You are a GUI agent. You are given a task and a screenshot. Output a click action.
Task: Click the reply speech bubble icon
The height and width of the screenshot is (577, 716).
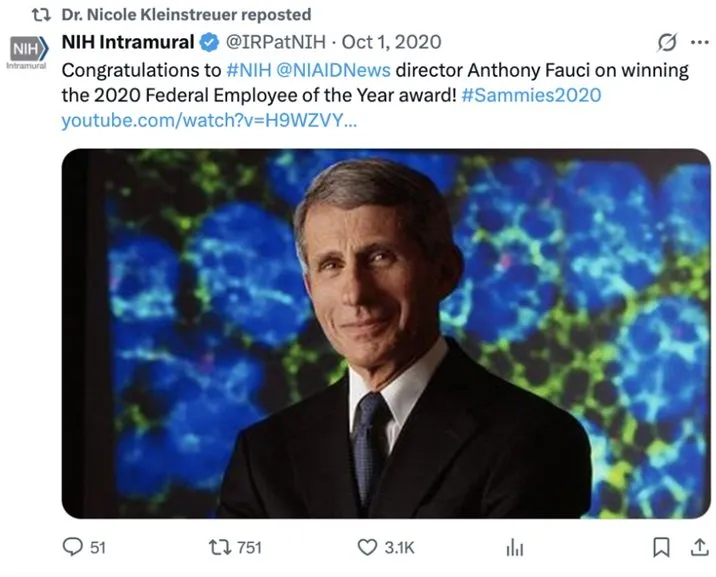72,547
